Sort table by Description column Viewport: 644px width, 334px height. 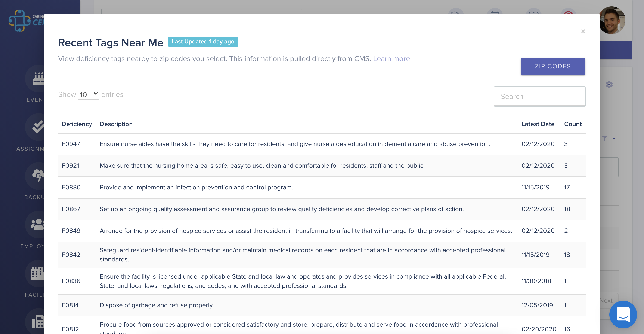point(116,124)
